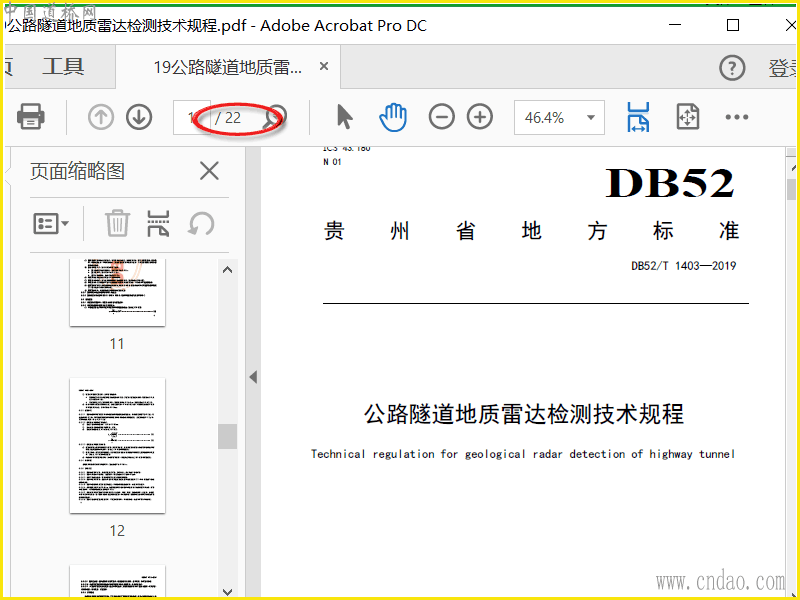
Task: Click title 公路隧道地质雷达检测技术规程
Action: 523,414
